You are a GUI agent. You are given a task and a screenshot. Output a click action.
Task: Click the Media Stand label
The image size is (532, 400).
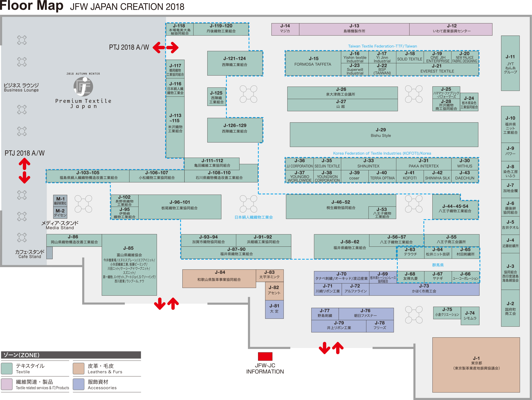[x=60, y=225]
